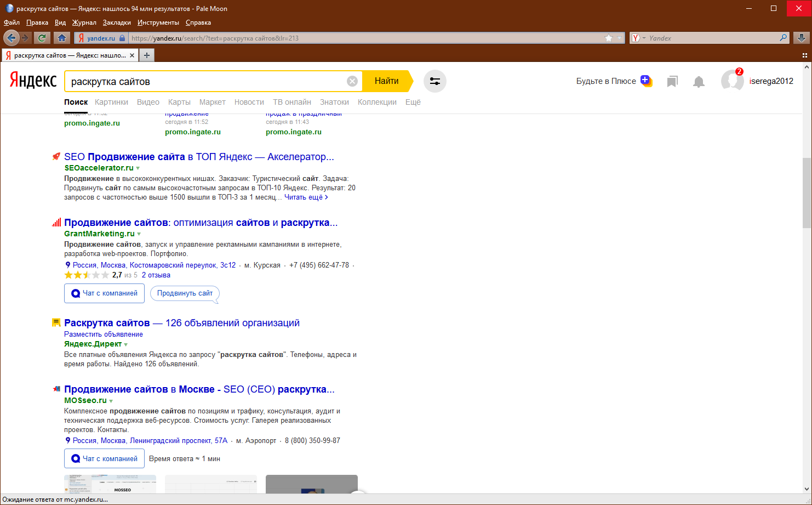Click the user avatar with 2 badge

click(732, 81)
